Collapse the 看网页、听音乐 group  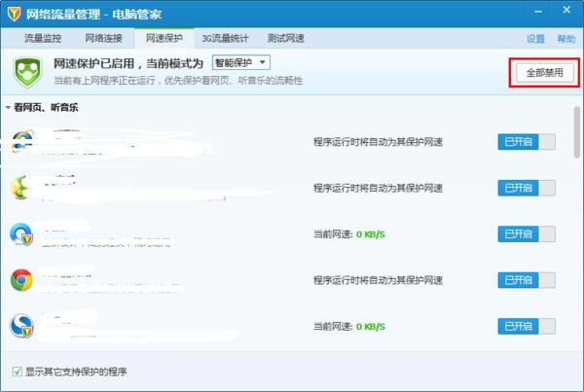(9, 107)
